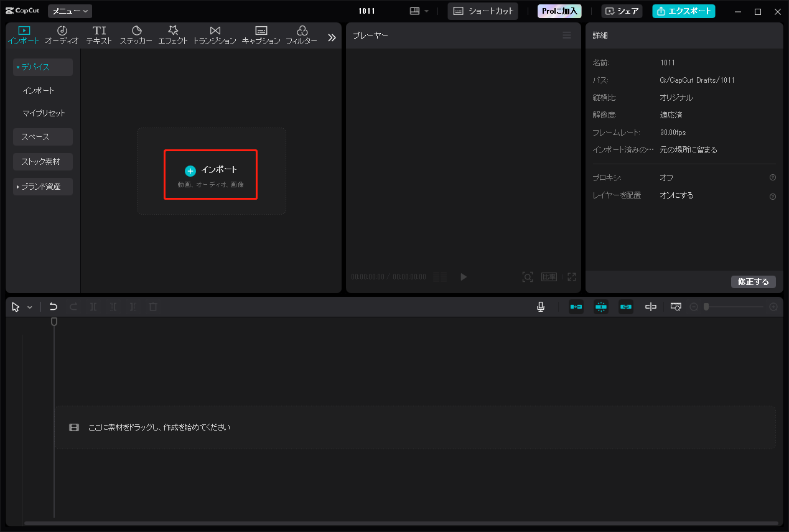Open the エフェクト (Effects) panel
This screenshot has height=532, width=789.
pos(173,35)
